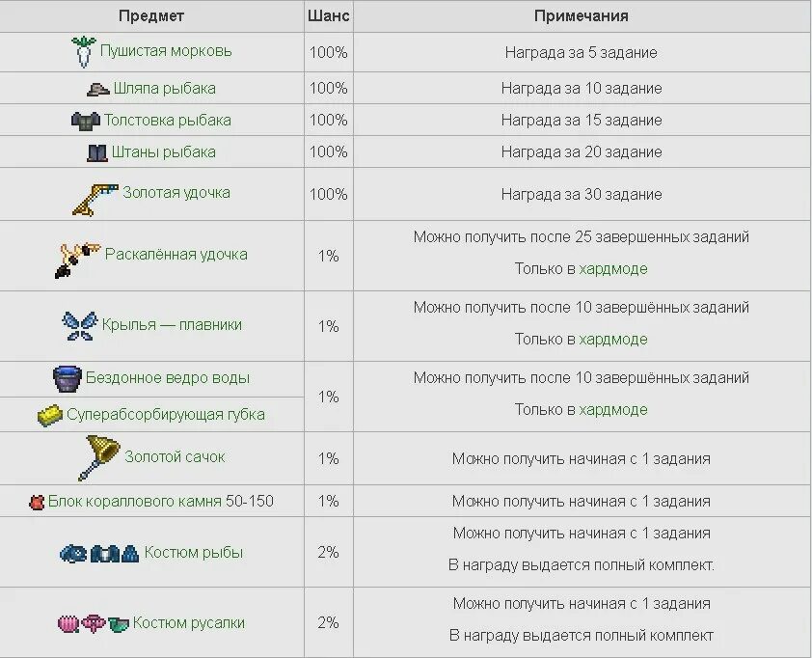The height and width of the screenshot is (658, 812).
Task: Follow хардмоде link in Бездонное ведро row
Action: 613,410
